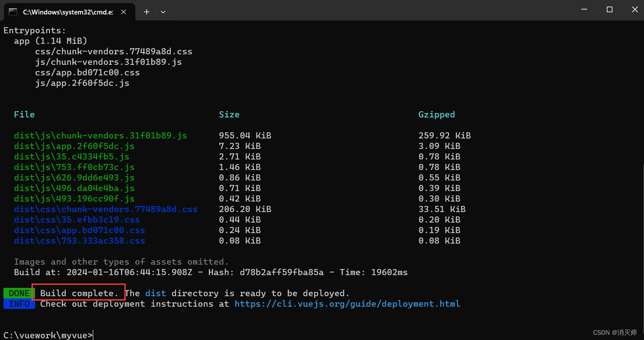
Task: Click the Gzipped column header
Action: pos(436,114)
